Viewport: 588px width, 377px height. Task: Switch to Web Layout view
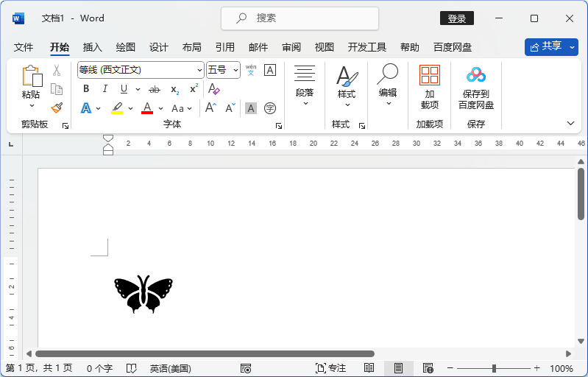pos(428,368)
